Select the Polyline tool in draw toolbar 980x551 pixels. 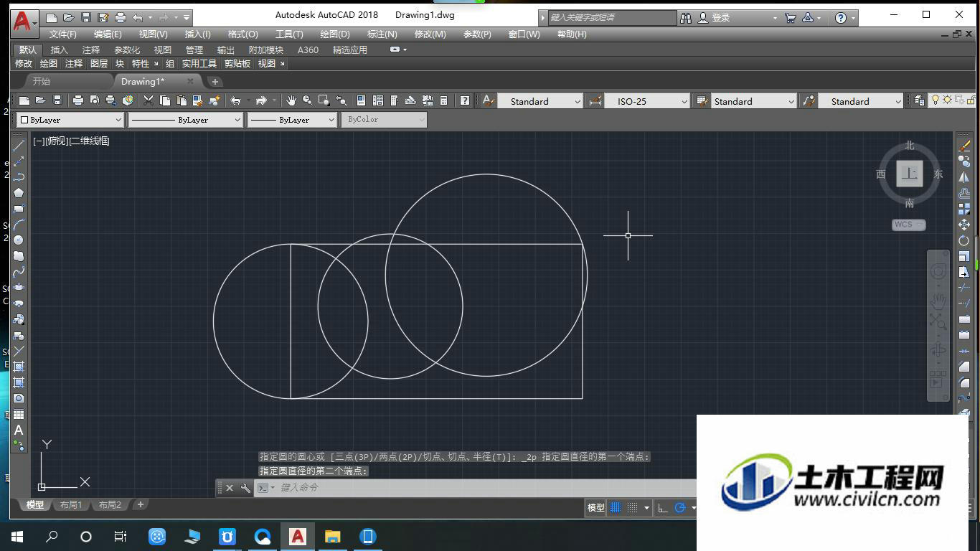(19, 176)
